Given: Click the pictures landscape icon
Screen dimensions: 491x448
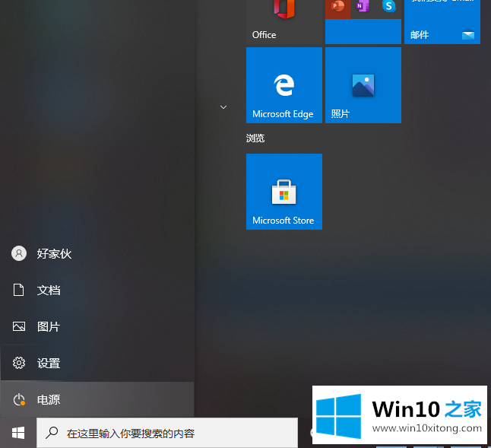Looking at the screenshot, I should (19, 326).
